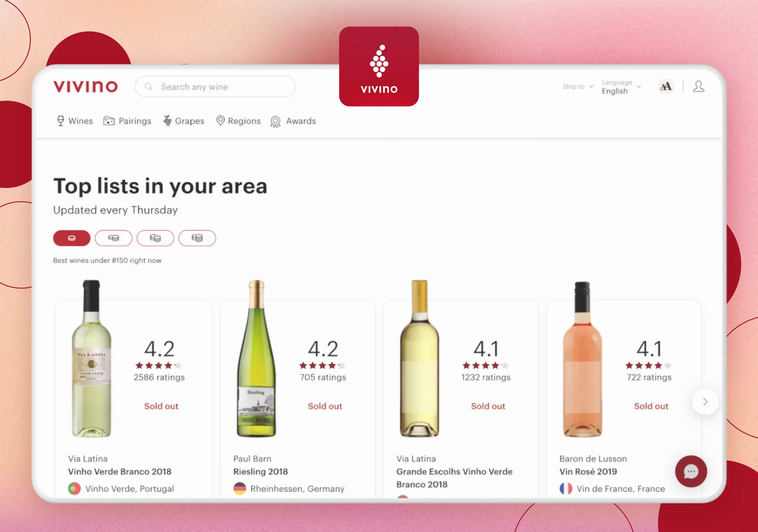The height and width of the screenshot is (532, 758).
Task: Open the Vin Rosé 2019 wine link
Action: pos(588,471)
